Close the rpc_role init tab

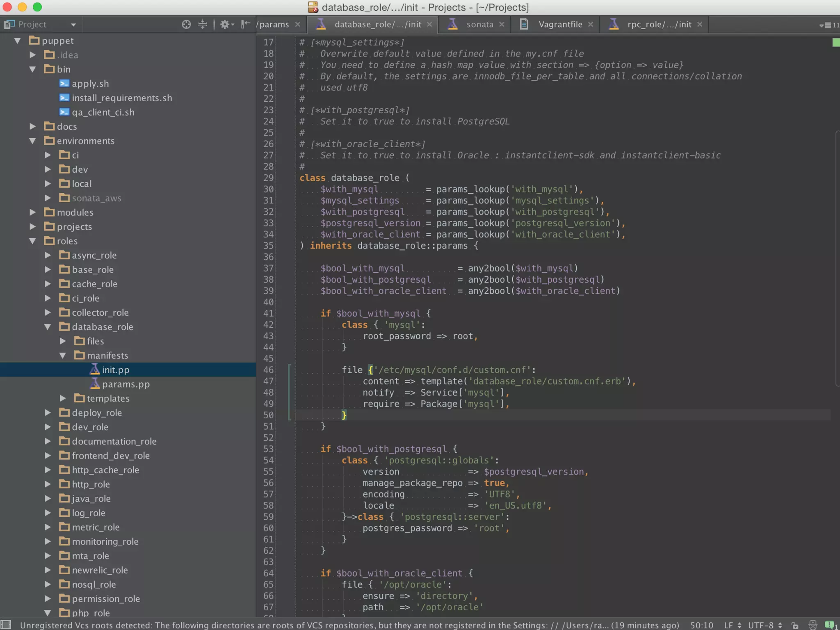tap(700, 25)
